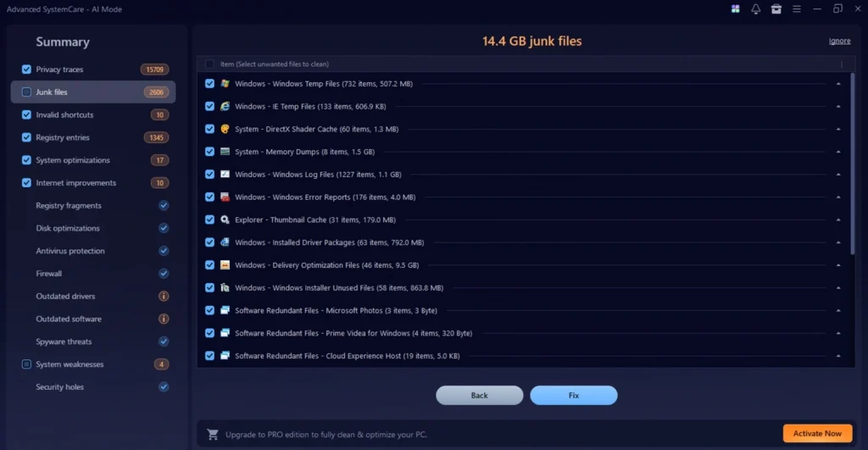Uncheck Delivery Optimization Files checkbox
868x450 pixels.
tap(209, 265)
